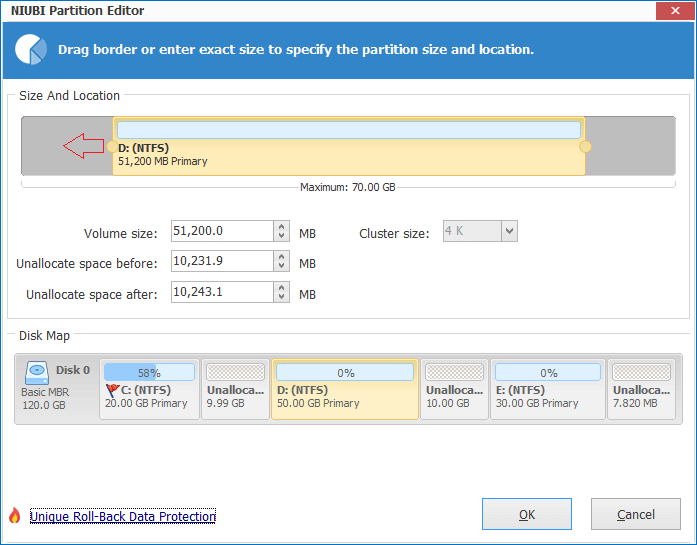
Task: Select C: (NTFS) 20.00 GB partition in Disk Map
Action: 149,389
